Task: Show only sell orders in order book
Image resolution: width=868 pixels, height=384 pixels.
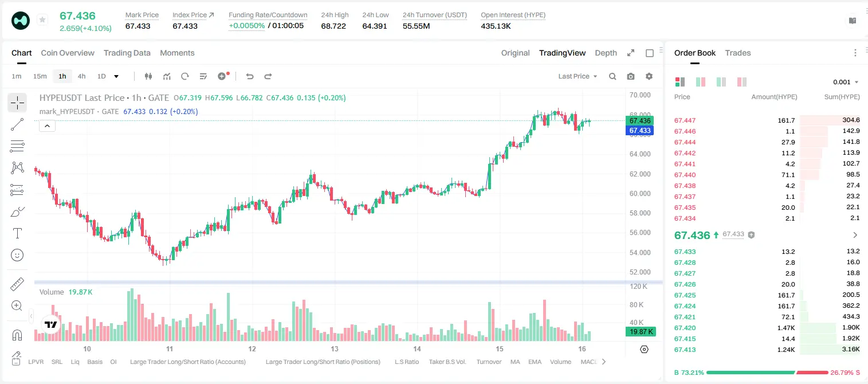Action: [x=741, y=82]
